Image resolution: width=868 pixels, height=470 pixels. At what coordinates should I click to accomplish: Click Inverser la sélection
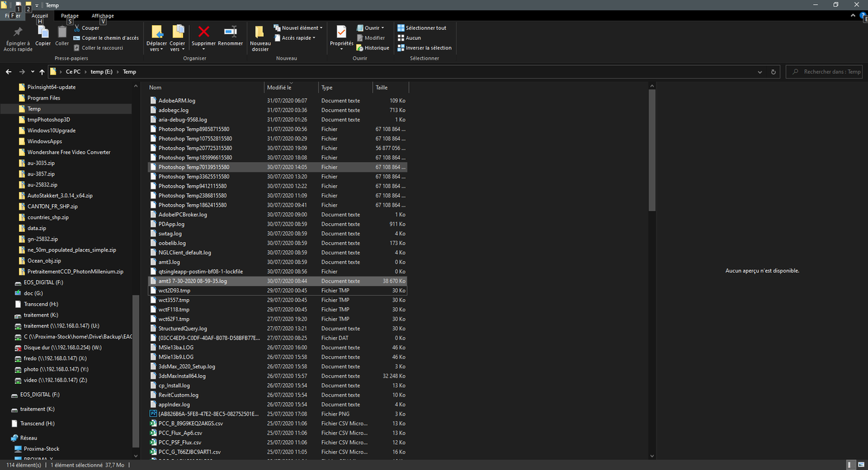tap(425, 48)
